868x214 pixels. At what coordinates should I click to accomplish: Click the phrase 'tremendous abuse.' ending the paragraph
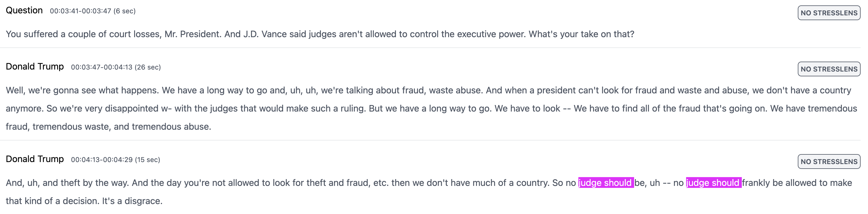tap(171, 127)
